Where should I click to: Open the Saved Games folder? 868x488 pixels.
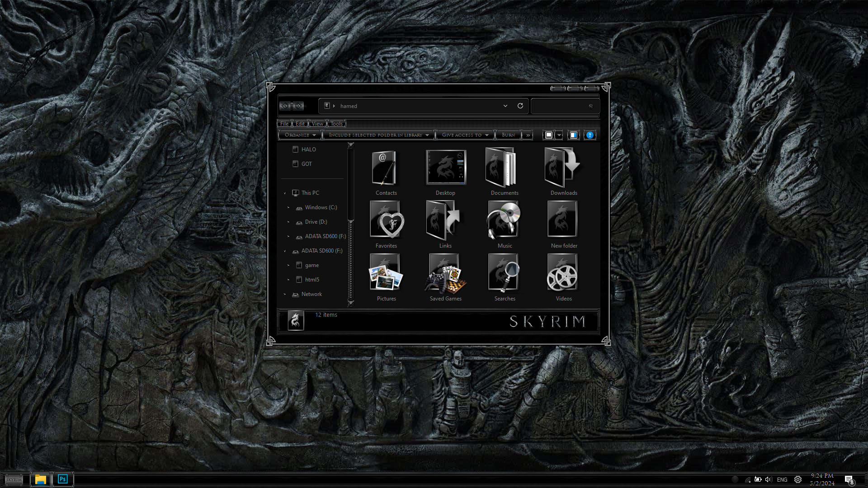(x=445, y=274)
